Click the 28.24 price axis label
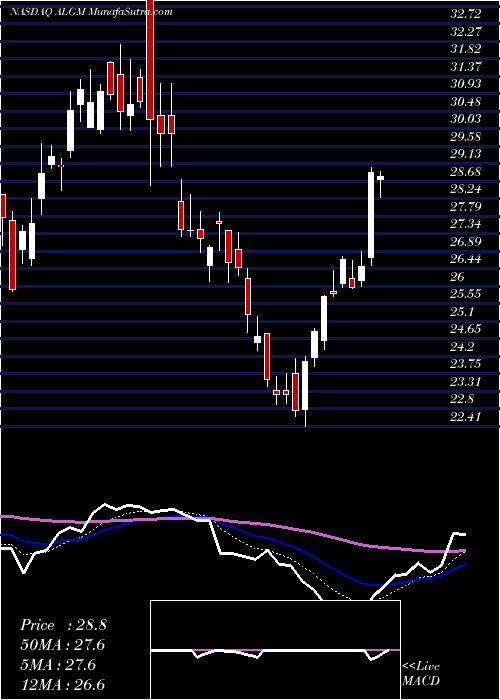This screenshot has width=500, height=700. pos(466,189)
